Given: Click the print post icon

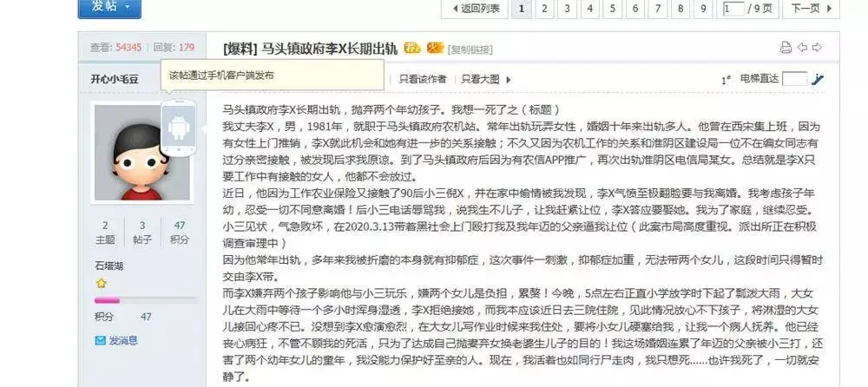Looking at the screenshot, I should [x=786, y=48].
